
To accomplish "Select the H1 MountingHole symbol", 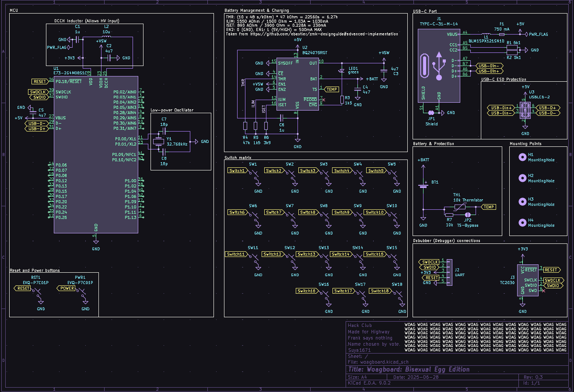I will click(x=523, y=156).
